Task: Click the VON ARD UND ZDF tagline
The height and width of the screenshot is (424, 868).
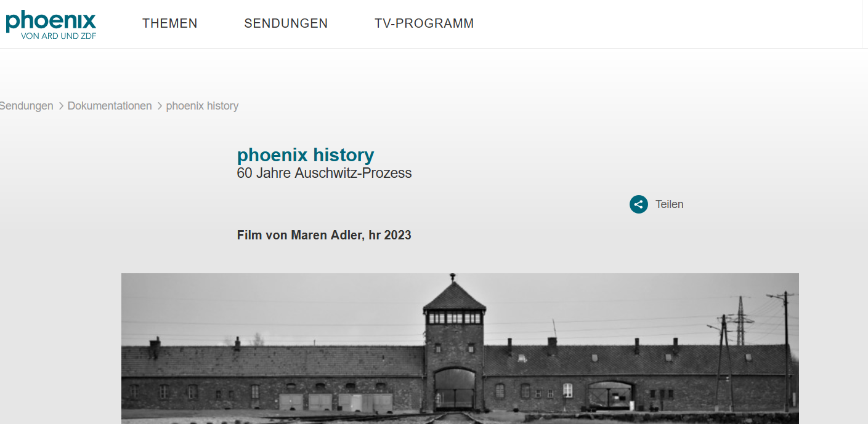Action: point(59,36)
